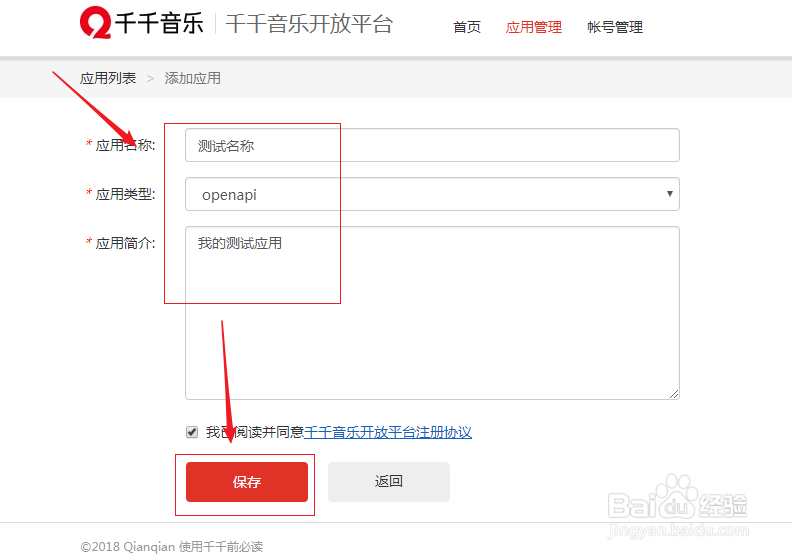792x558 pixels.
Task: Click the 千千音乐 logo icon
Action: (95, 22)
